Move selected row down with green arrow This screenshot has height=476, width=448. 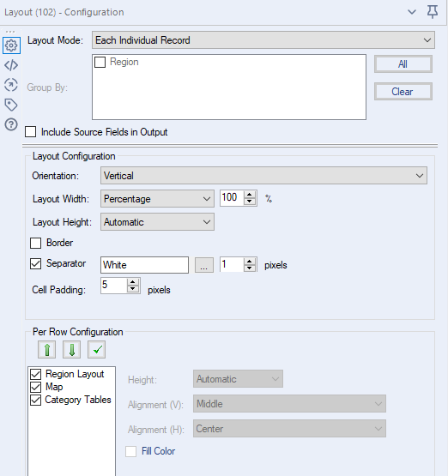pyautogui.click(x=72, y=350)
